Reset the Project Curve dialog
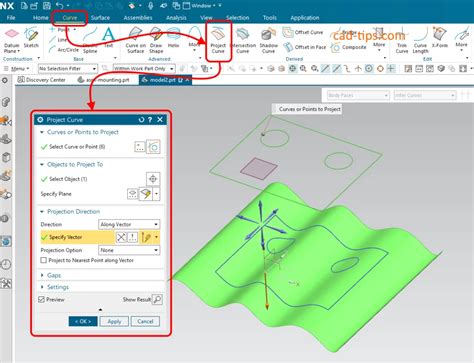This screenshot has width=474, height=363. (x=141, y=120)
